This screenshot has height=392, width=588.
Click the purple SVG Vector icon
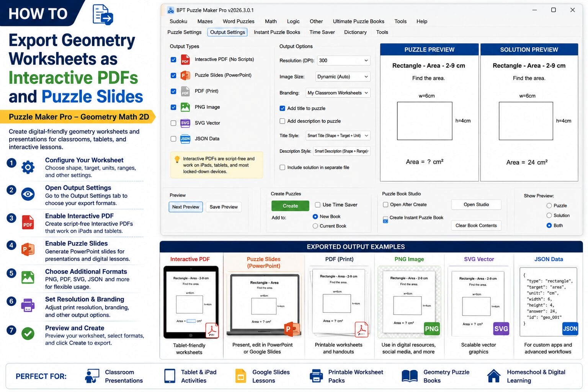[185, 123]
